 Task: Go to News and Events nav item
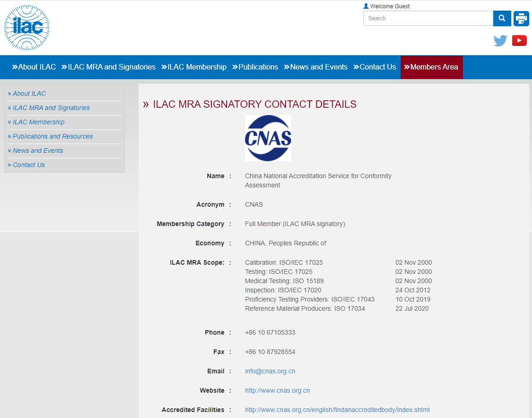(x=316, y=67)
